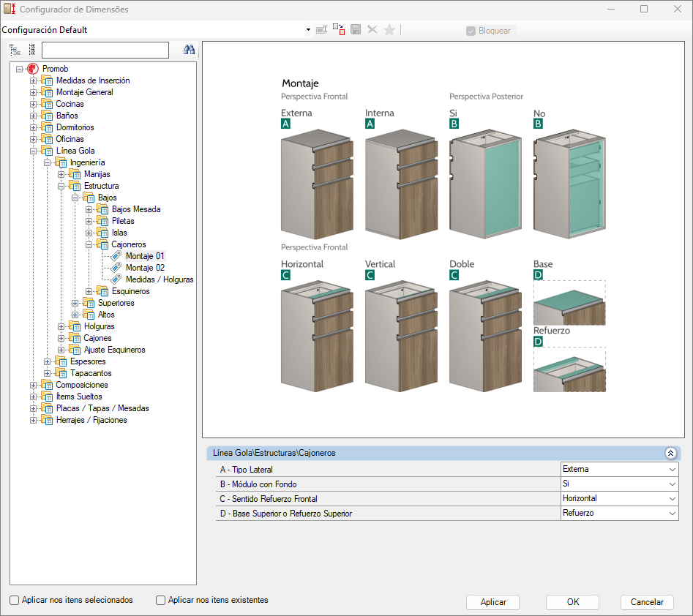
Task: Click the delete configuration X icon
Action: pyautogui.click(x=372, y=30)
